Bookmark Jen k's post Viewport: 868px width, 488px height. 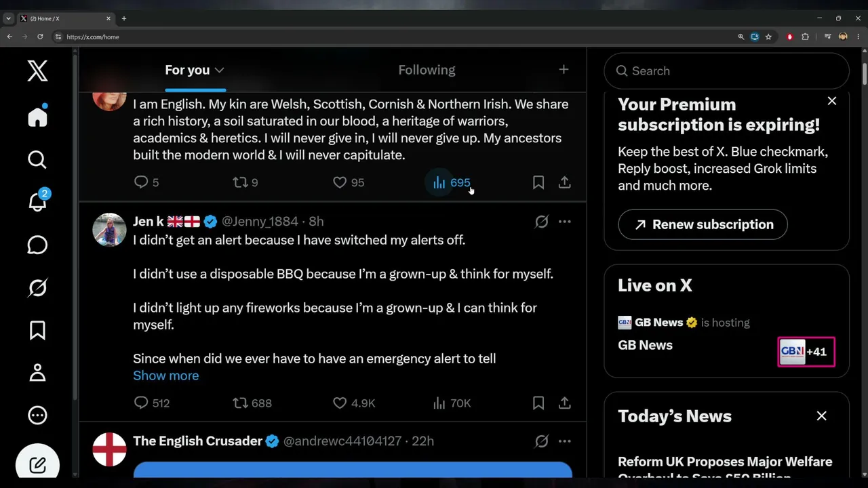click(x=538, y=403)
